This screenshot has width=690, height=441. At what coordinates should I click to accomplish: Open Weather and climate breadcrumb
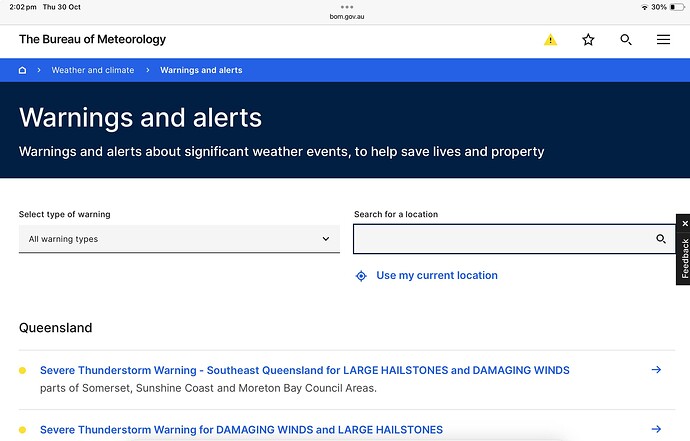(93, 70)
